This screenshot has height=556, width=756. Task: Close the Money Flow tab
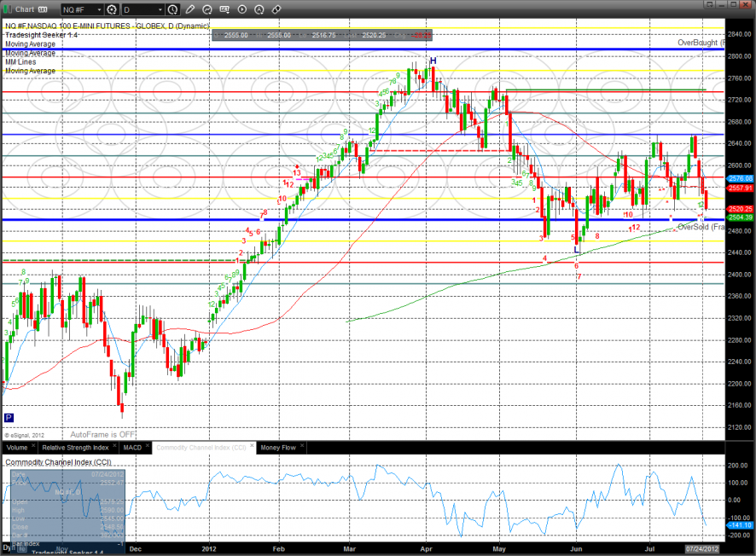302,446
